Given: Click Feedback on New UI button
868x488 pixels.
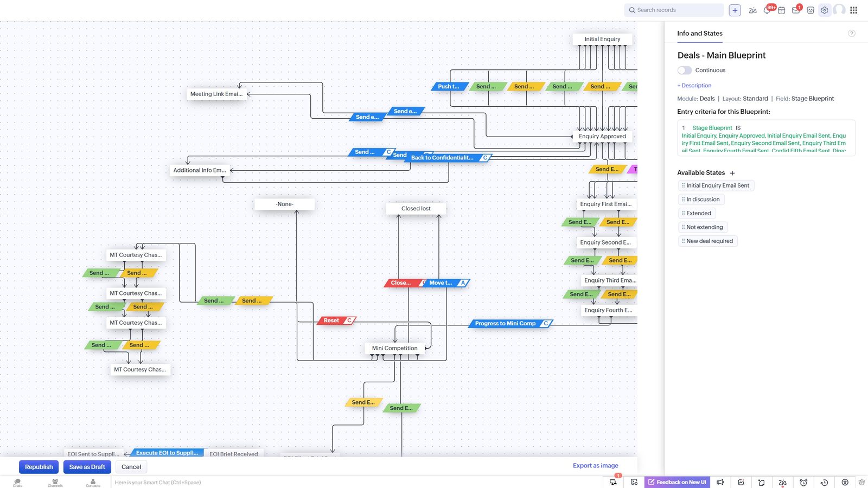Looking at the screenshot, I should click(x=678, y=482).
